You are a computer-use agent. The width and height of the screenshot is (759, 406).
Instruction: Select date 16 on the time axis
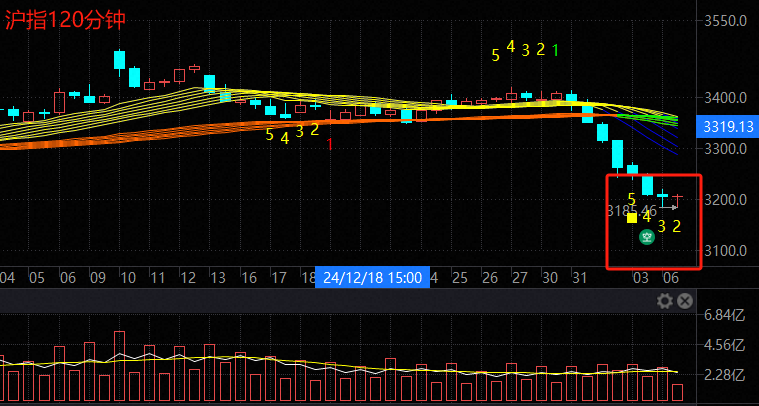249,278
